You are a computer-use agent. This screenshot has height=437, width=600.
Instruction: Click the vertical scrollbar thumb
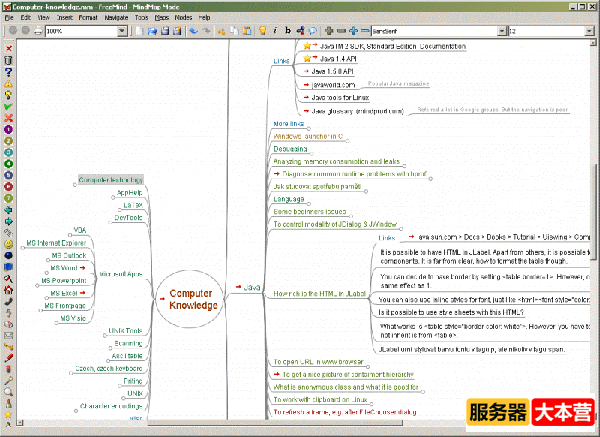(x=593, y=212)
